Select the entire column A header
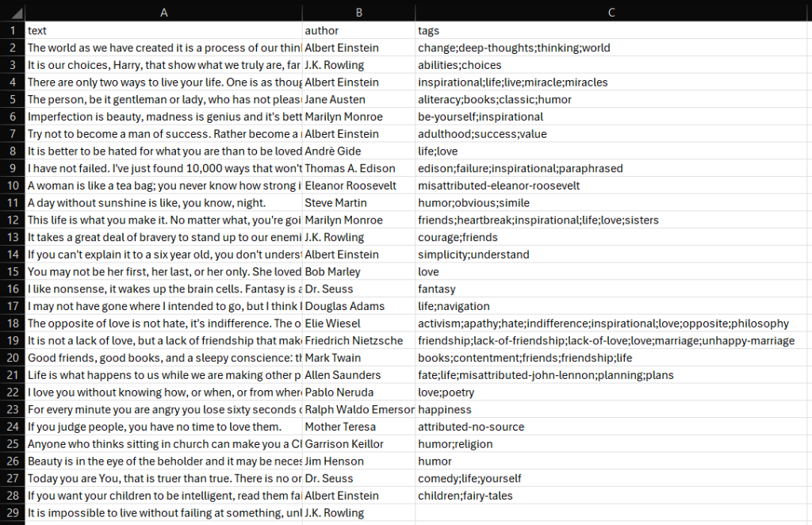This screenshot has width=812, height=525. pyautogui.click(x=163, y=12)
